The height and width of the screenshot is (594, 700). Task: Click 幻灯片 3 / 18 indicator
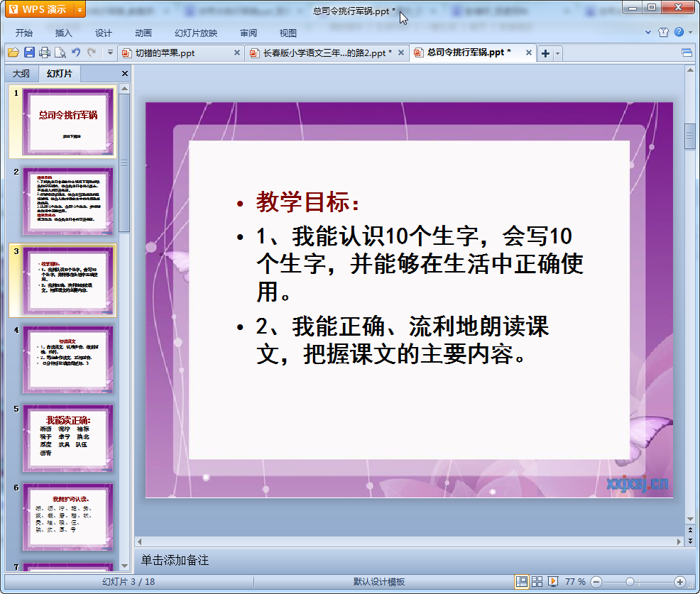tap(128, 581)
